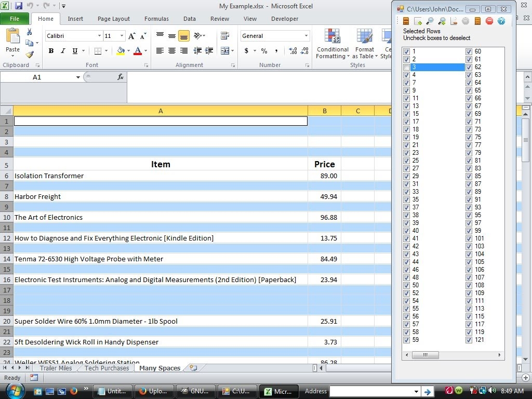Viewport: 532px width, 399px height.
Task: Apply percent style format
Action: [264, 51]
